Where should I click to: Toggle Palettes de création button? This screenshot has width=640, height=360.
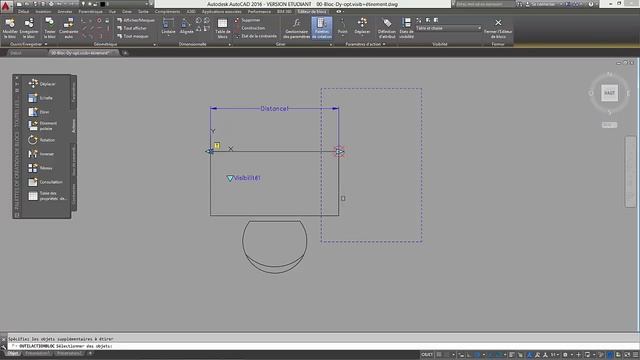coord(322,28)
